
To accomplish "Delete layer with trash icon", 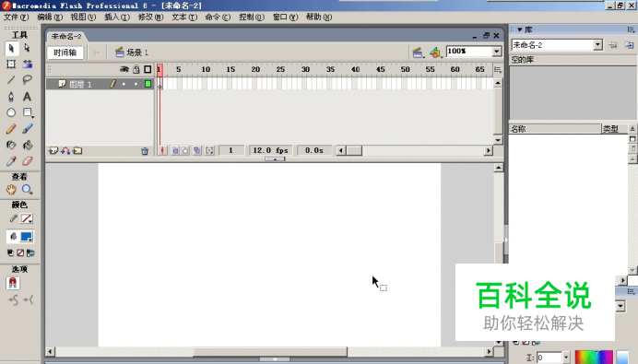I will click(x=145, y=151).
